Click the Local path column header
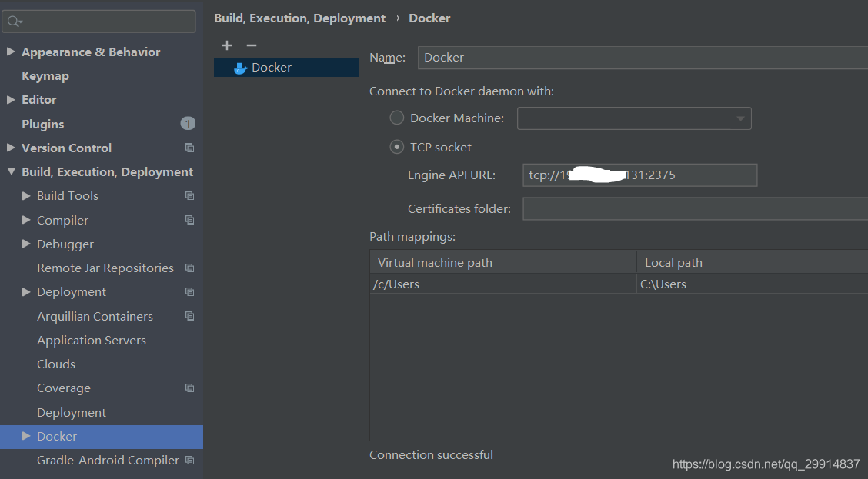 [753, 262]
